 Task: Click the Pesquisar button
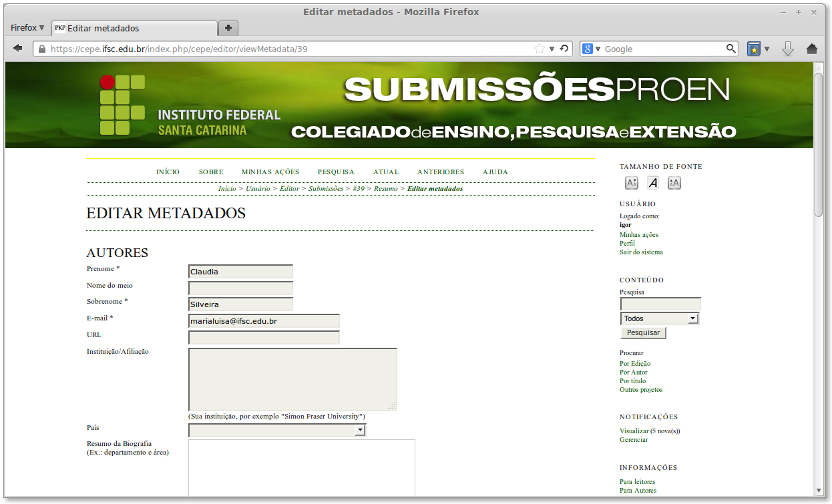[x=642, y=332]
